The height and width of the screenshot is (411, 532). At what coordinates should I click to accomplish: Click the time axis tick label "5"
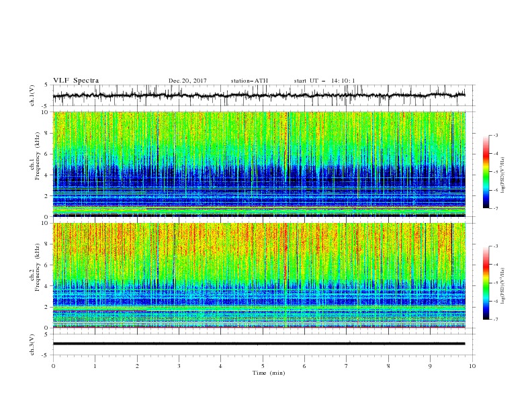(263, 366)
